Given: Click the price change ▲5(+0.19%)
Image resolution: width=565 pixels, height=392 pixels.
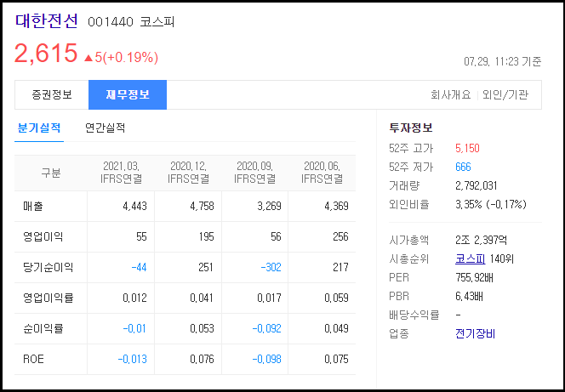Looking at the screenshot, I should click(x=121, y=57).
